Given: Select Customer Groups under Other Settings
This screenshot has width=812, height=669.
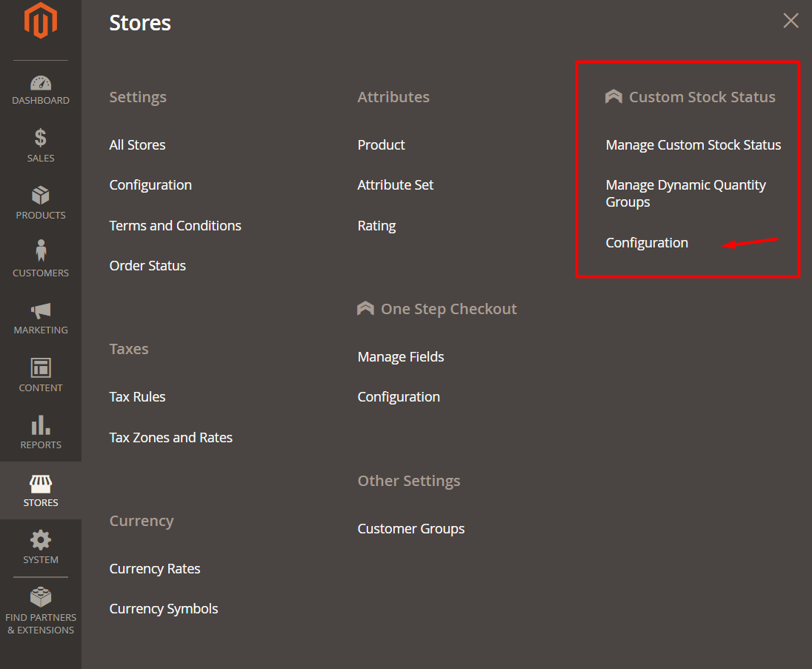Looking at the screenshot, I should click(x=410, y=529).
